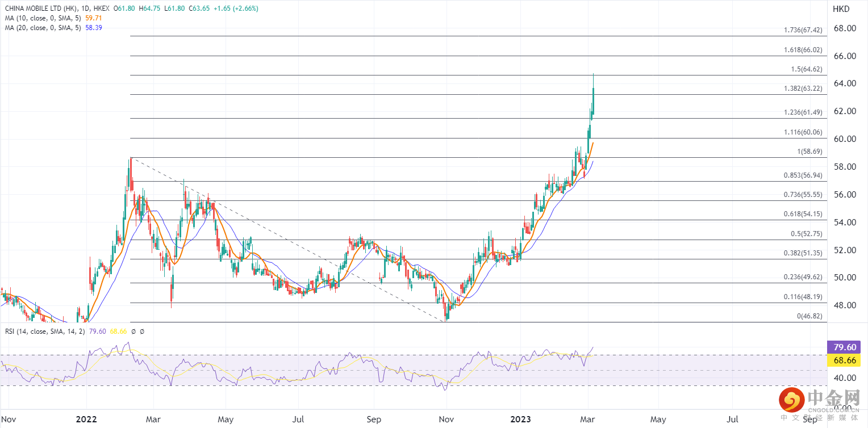Select the 1.618(66.02) Fibonacci level label
This screenshot has width=868, height=428.
(803, 50)
